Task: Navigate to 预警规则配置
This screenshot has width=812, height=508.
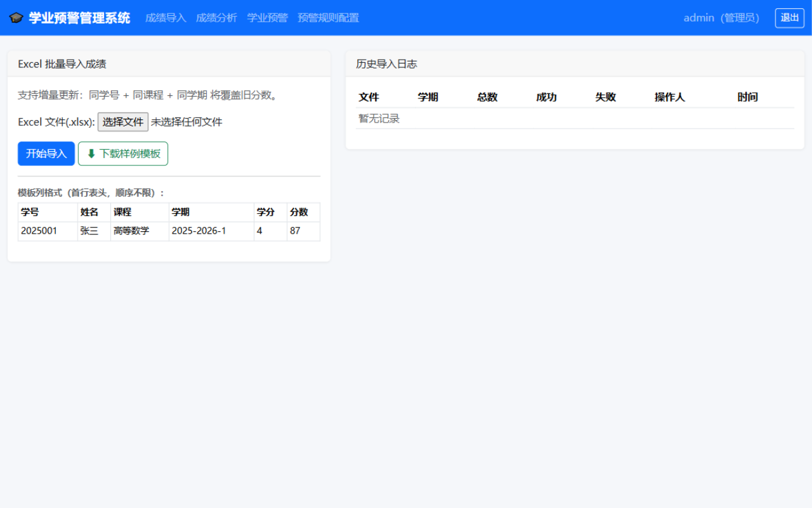Action: click(328, 18)
